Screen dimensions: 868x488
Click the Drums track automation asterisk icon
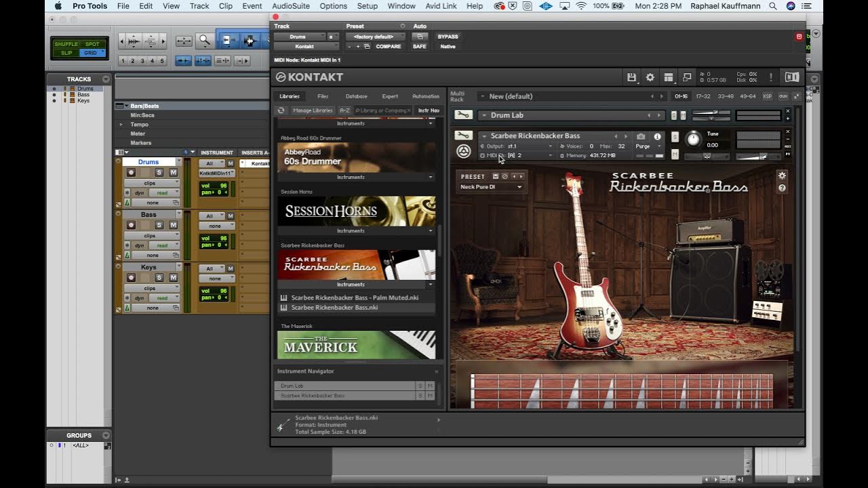(x=127, y=192)
